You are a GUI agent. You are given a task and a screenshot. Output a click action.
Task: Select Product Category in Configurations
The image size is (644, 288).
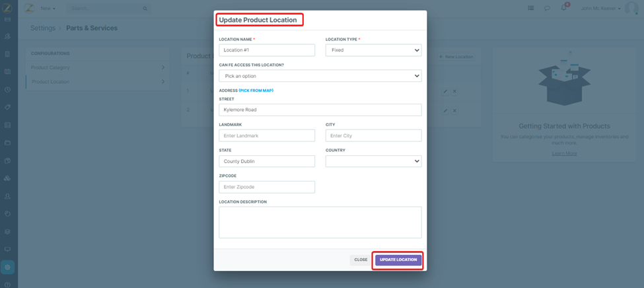96,67
